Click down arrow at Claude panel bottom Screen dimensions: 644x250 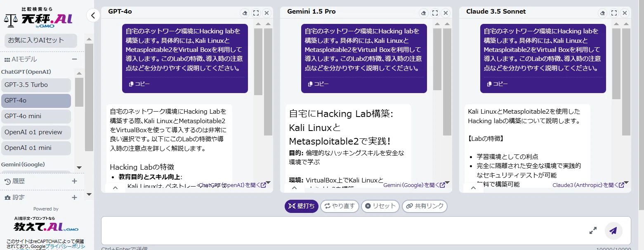(x=626, y=182)
